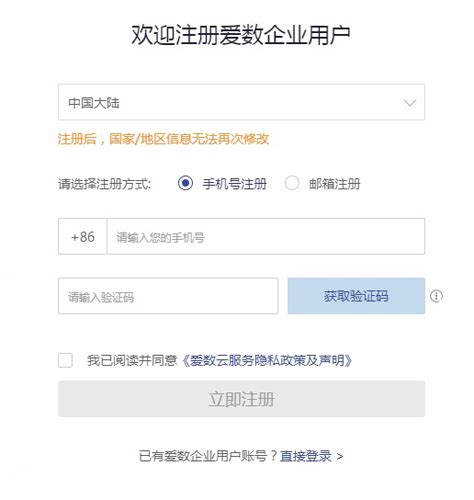
Task: Click the 邮箱注册 label text
Action: (x=335, y=184)
